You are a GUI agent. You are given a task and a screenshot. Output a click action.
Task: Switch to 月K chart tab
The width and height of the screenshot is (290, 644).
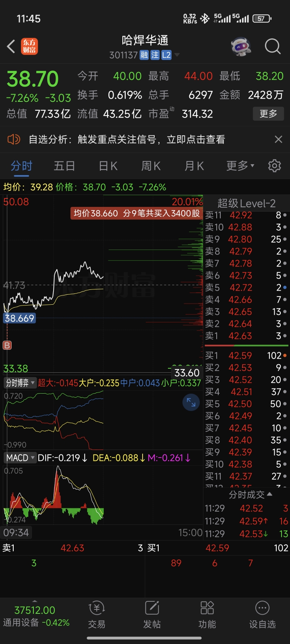pos(194,166)
